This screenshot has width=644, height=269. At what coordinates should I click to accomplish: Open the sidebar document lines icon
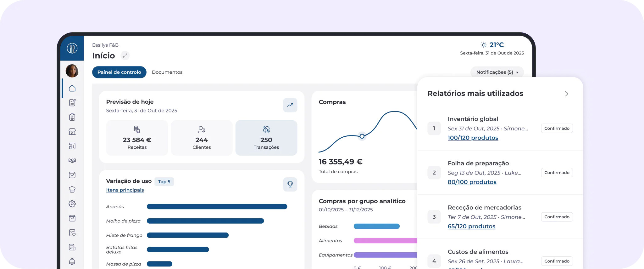tap(72, 247)
